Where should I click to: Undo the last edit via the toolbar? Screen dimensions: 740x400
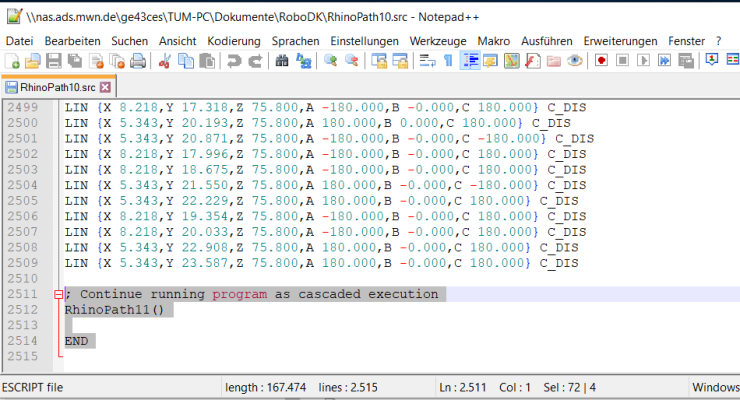[x=233, y=61]
